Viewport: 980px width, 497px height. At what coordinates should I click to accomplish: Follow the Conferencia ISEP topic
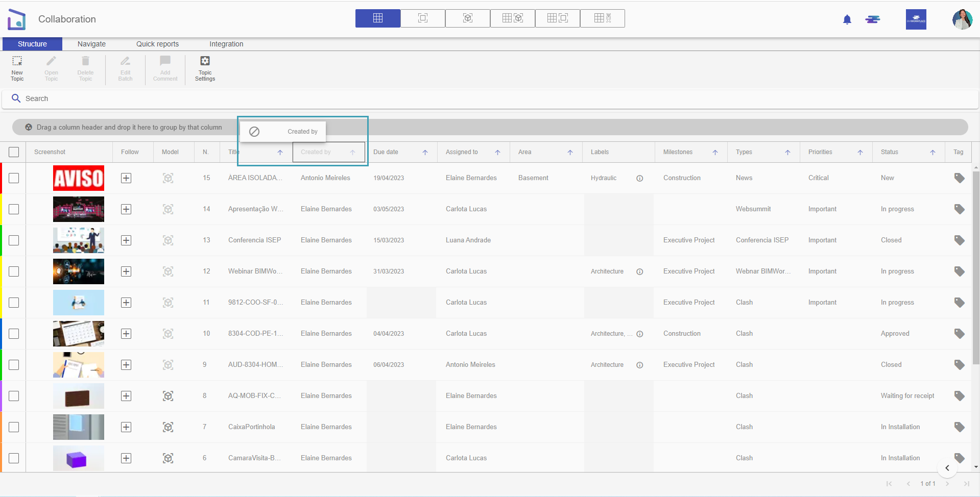pos(126,240)
